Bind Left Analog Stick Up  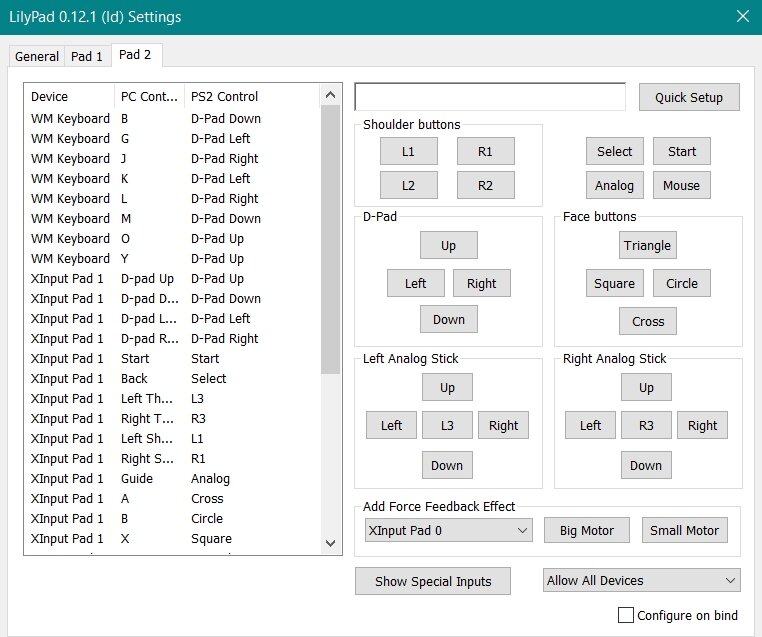coord(447,387)
